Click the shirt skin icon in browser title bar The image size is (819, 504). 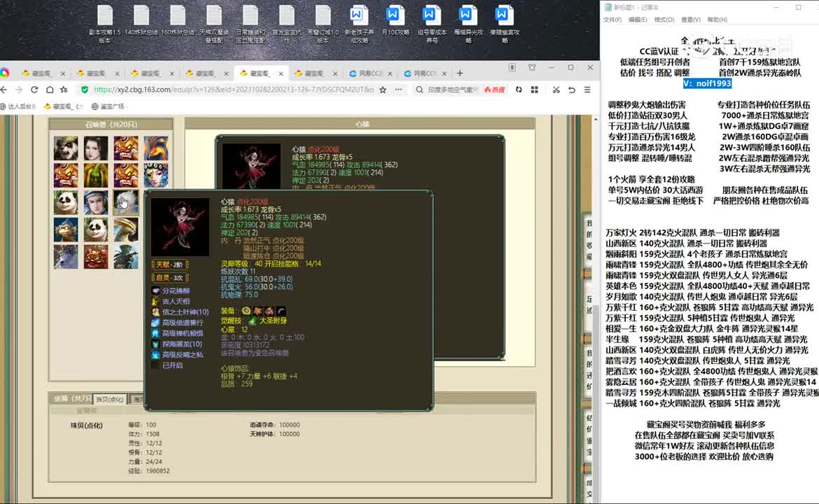coord(532,67)
